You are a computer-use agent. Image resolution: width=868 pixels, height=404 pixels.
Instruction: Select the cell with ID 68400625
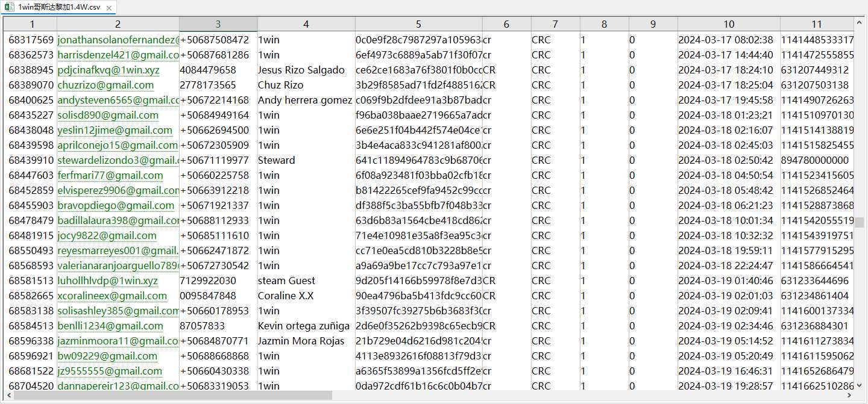point(31,100)
